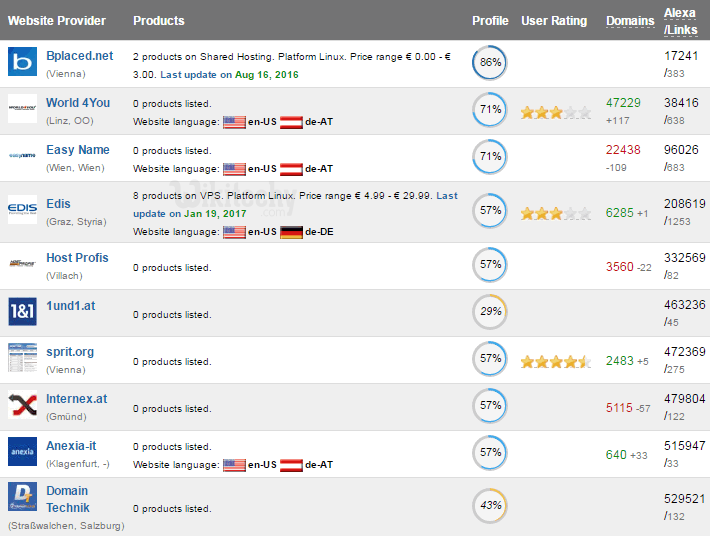The image size is (710, 536).
Task: Click the Austrian flag in Anexia-it row
Action: pos(291,465)
